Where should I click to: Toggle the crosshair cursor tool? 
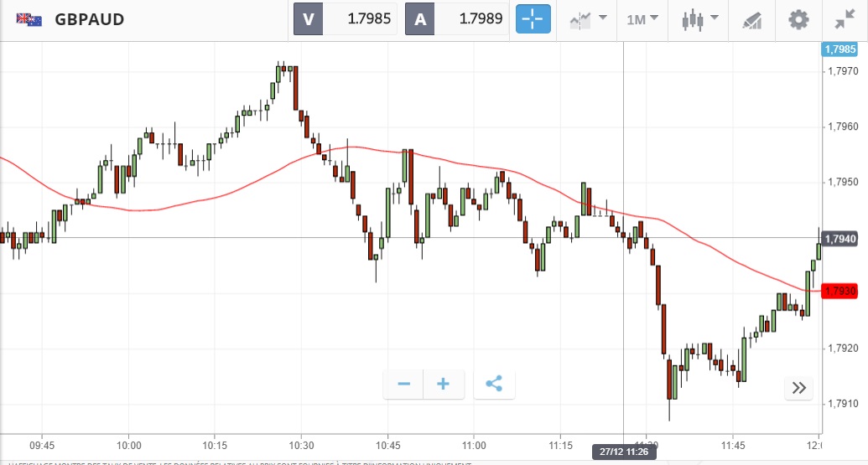pos(533,19)
